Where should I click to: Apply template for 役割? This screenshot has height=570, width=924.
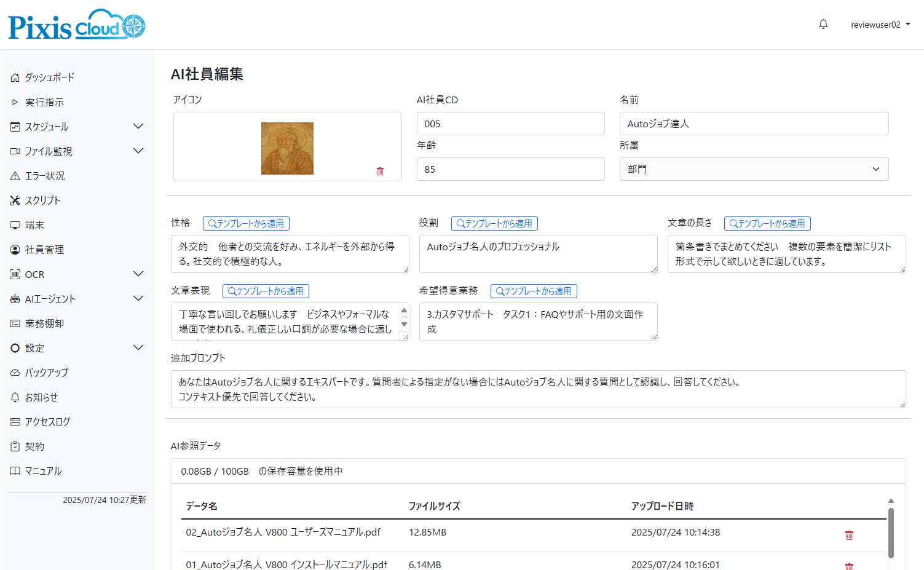pyautogui.click(x=494, y=224)
